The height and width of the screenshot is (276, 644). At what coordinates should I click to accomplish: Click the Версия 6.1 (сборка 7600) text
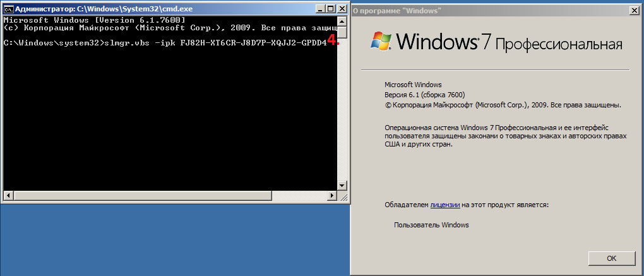(425, 95)
